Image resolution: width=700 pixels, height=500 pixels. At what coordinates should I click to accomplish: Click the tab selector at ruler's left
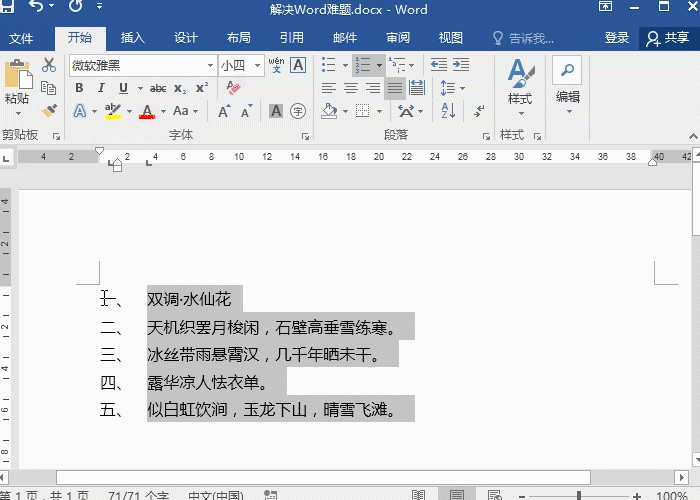tap(6, 158)
